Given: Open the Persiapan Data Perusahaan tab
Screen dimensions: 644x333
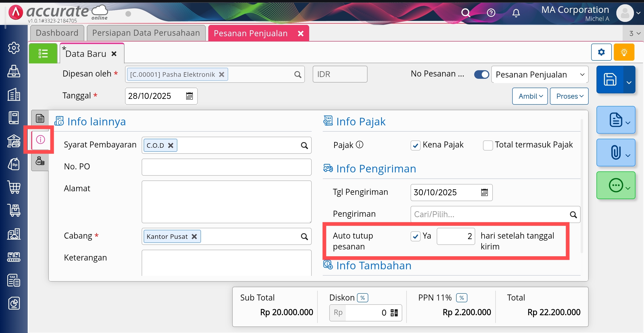Looking at the screenshot, I should [146, 33].
